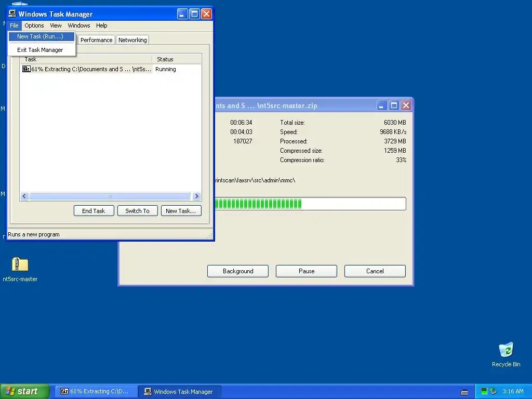This screenshot has height=399, width=532.
Task: Click the keyboard icon in system tray
Action: (464, 392)
